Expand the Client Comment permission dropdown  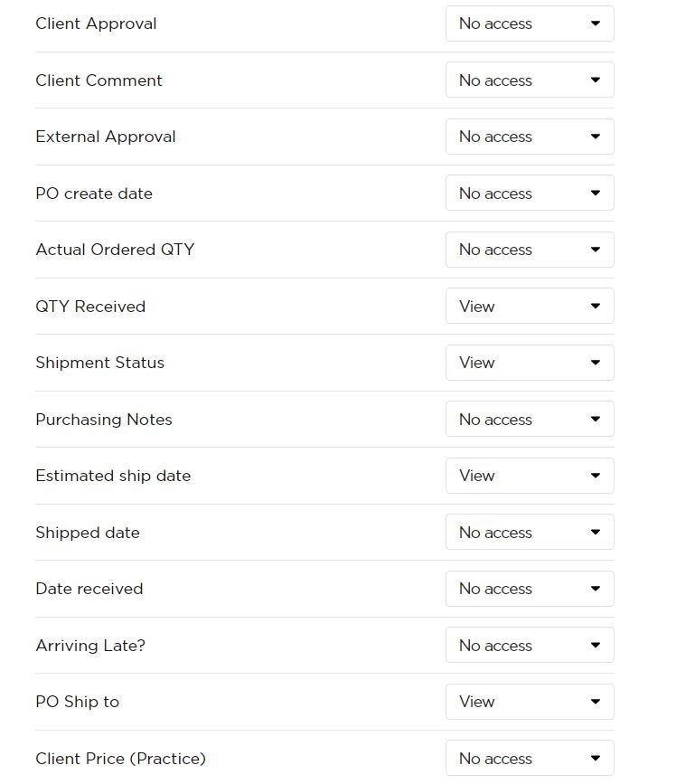coord(530,80)
